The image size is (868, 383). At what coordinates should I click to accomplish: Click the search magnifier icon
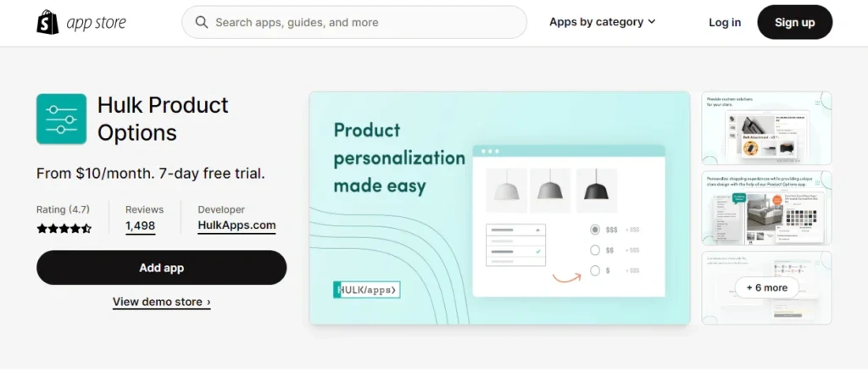[x=202, y=23]
